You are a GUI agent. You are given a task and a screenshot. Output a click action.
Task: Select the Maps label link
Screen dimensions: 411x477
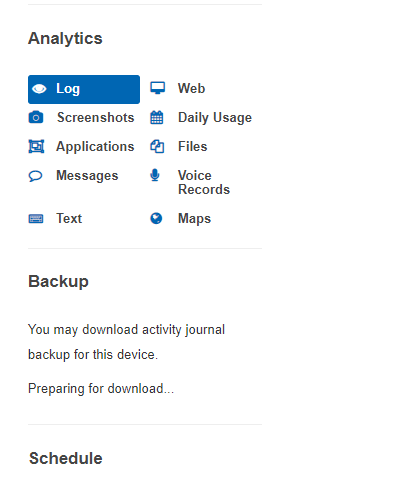[194, 219]
